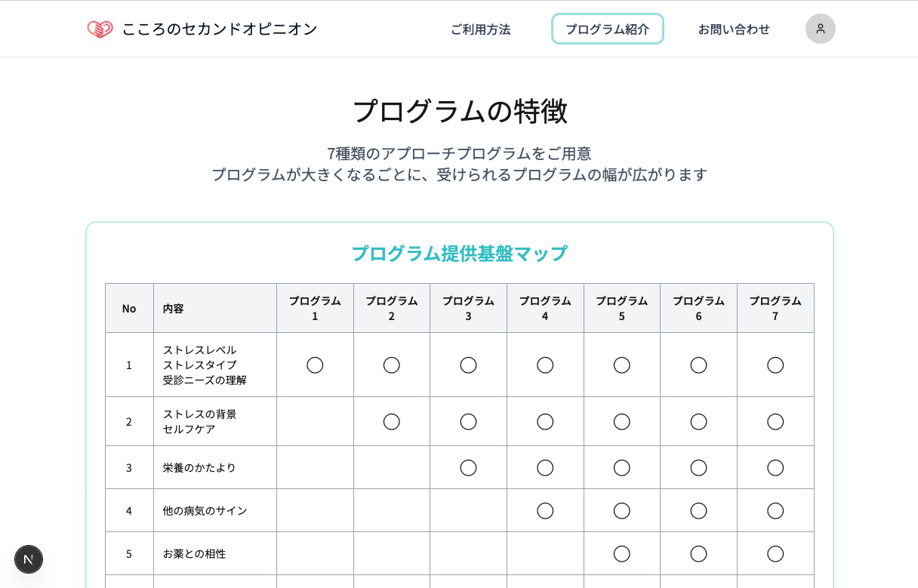The image size is (918, 588).
Task: Open the user profile avatar icon
Action: coord(820,29)
